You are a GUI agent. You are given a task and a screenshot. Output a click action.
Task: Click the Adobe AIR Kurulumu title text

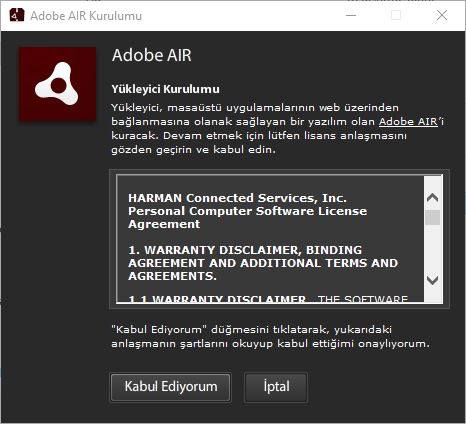click(x=86, y=16)
